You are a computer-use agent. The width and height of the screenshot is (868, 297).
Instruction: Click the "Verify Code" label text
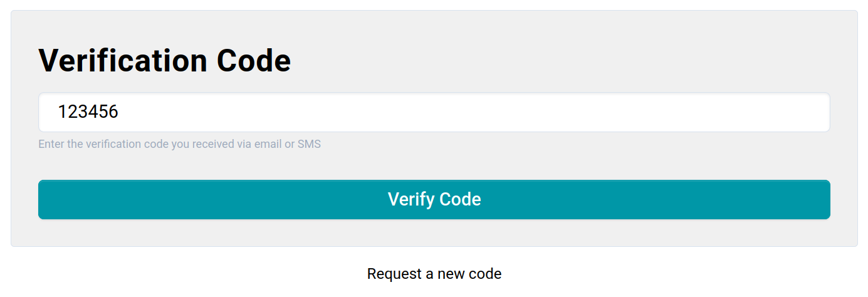434,200
